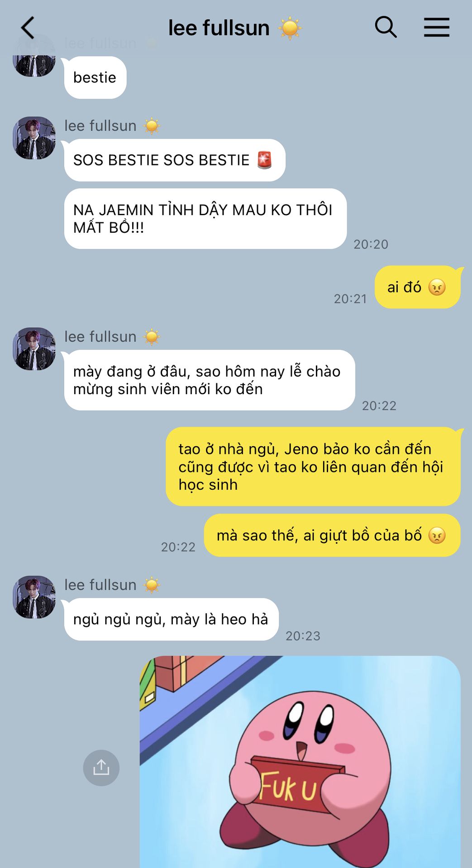This screenshot has width=472, height=868.
Task: Tap share icon beside Kirby image
Action: point(101,768)
